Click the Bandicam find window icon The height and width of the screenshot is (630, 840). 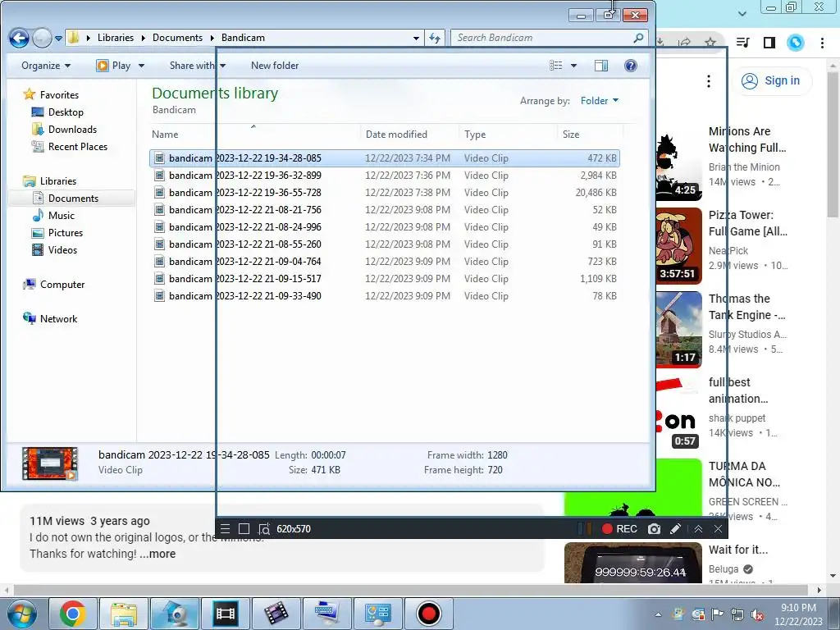[x=263, y=529]
